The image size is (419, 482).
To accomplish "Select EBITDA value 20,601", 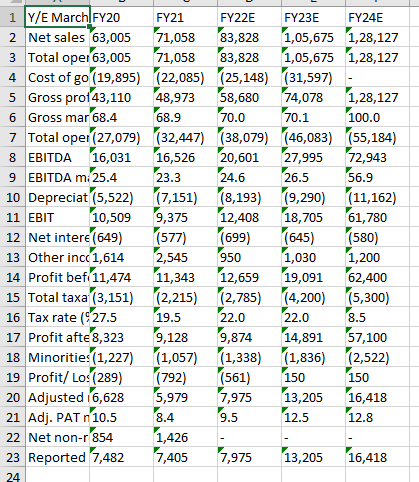I will pyautogui.click(x=249, y=157).
